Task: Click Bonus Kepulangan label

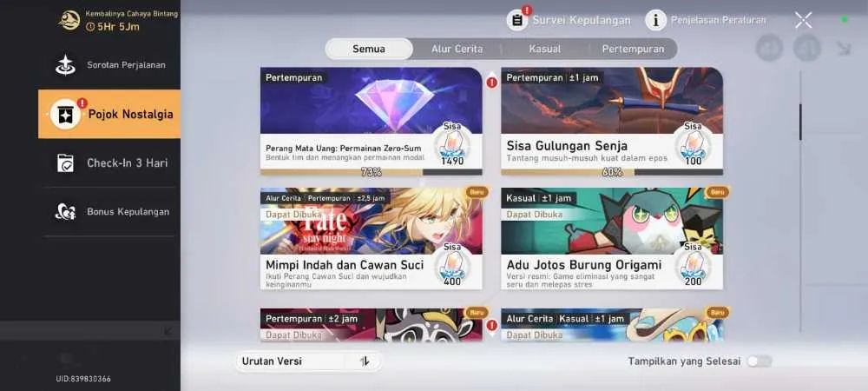Action: click(128, 211)
